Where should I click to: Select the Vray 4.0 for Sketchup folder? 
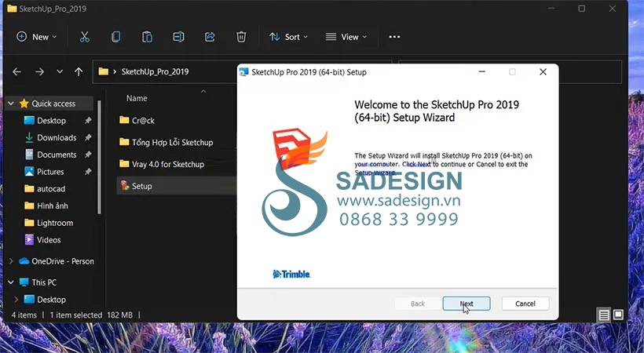pos(168,164)
